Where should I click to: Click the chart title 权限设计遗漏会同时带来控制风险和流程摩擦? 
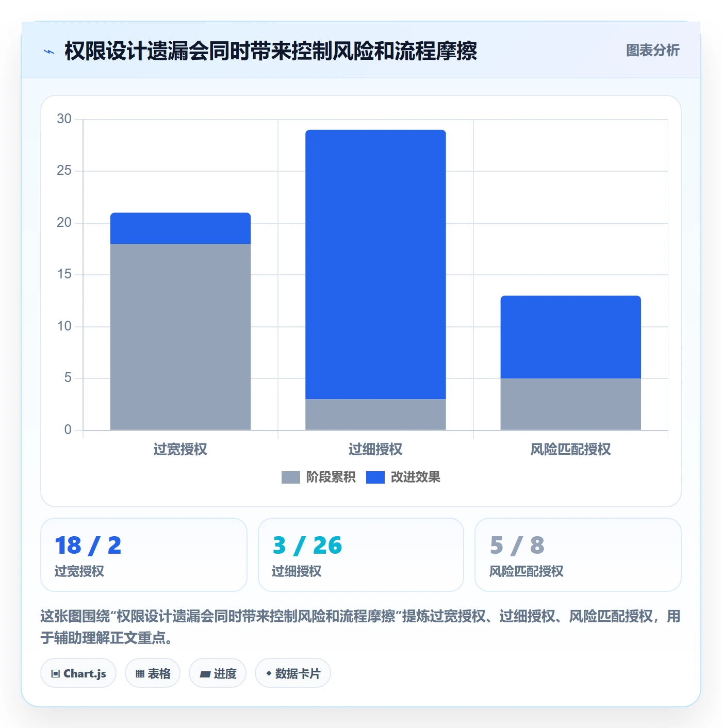(271, 51)
